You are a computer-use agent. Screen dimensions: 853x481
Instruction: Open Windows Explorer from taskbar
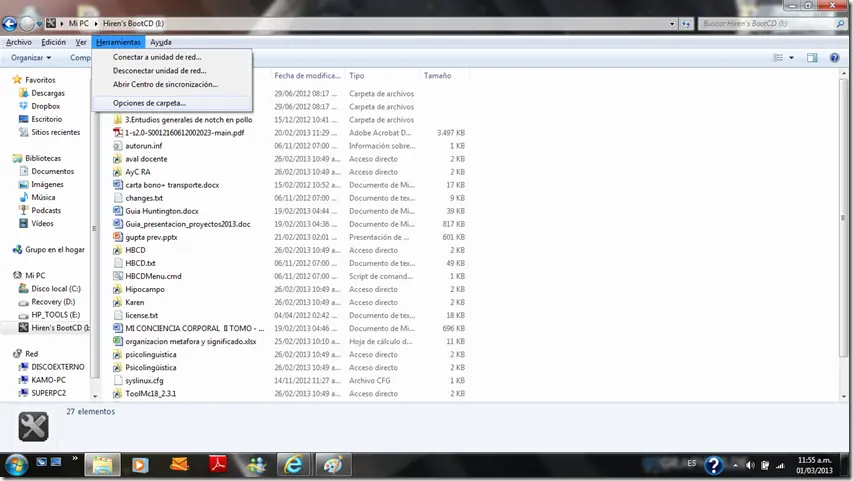pyautogui.click(x=102, y=465)
